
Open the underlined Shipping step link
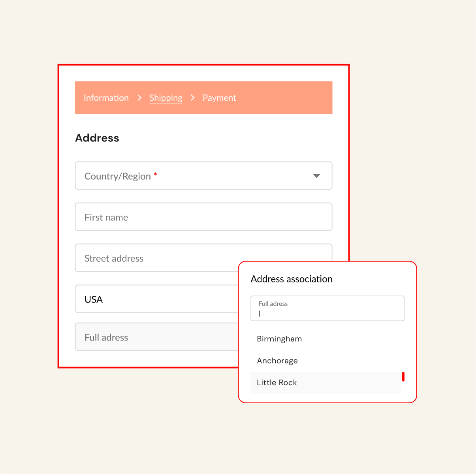point(166,98)
